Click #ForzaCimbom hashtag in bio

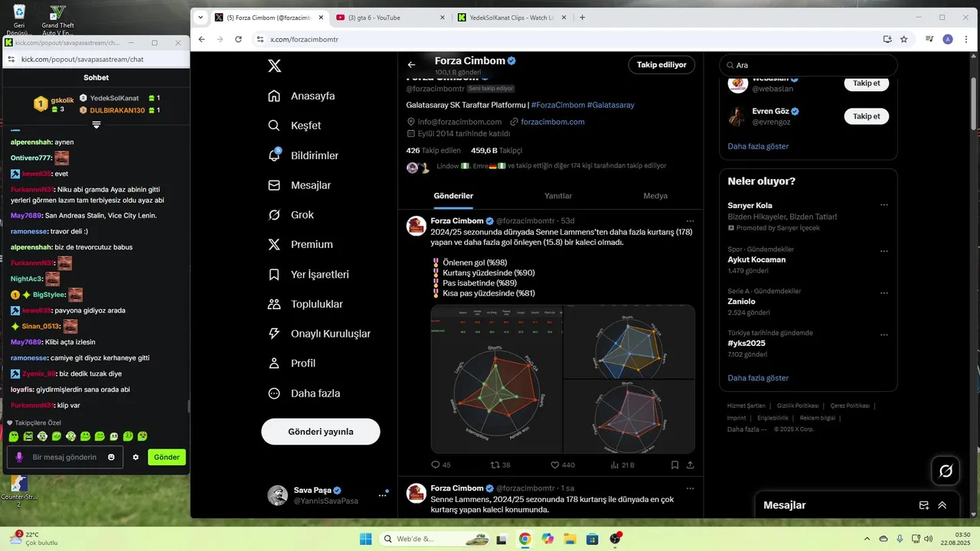pyautogui.click(x=558, y=105)
